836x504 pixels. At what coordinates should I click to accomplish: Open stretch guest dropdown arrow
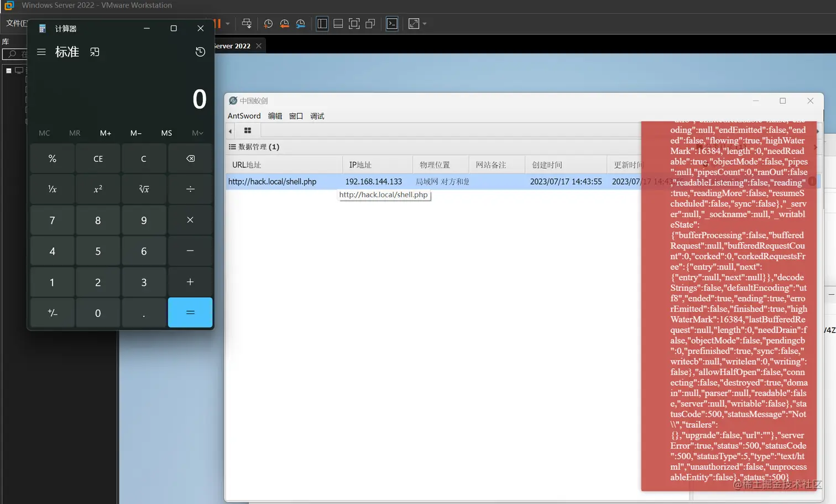point(425,24)
